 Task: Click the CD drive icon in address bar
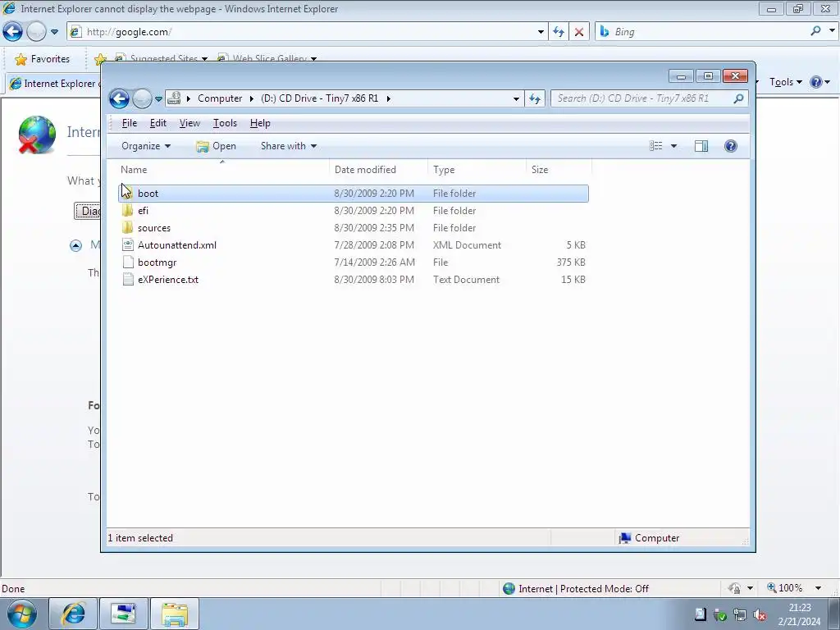coord(174,98)
